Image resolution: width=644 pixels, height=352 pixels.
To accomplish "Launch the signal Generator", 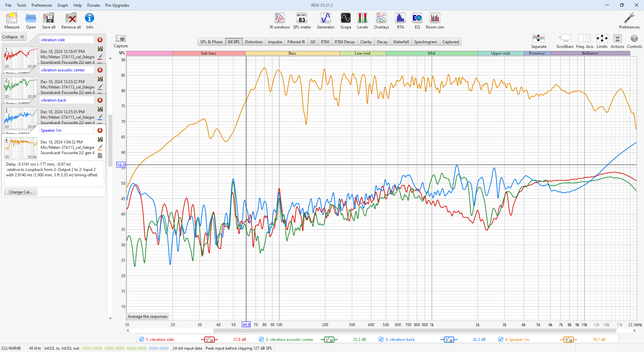I will (326, 21).
